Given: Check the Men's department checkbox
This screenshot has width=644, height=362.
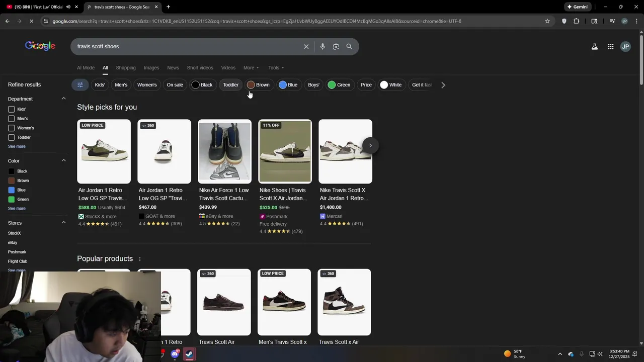Looking at the screenshot, I should pyautogui.click(x=11, y=119).
